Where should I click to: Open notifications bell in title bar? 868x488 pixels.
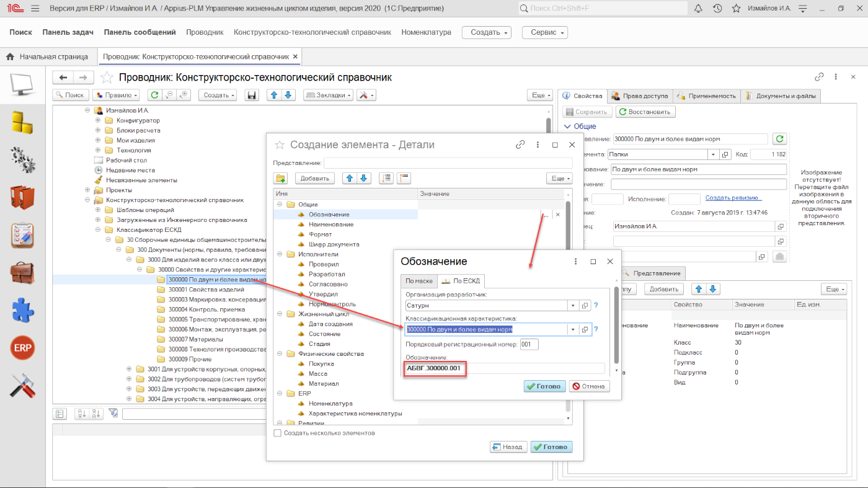click(x=698, y=9)
